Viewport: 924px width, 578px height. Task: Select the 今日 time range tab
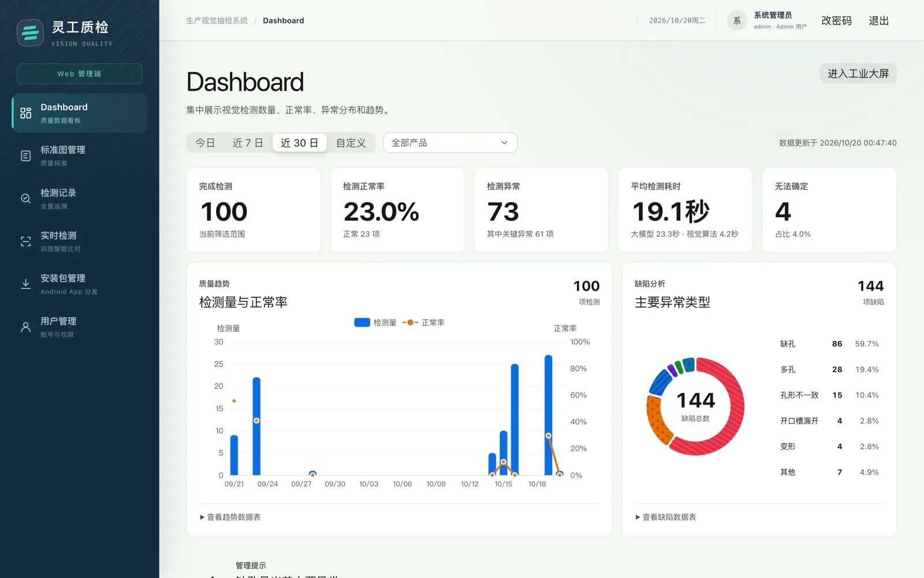point(205,143)
